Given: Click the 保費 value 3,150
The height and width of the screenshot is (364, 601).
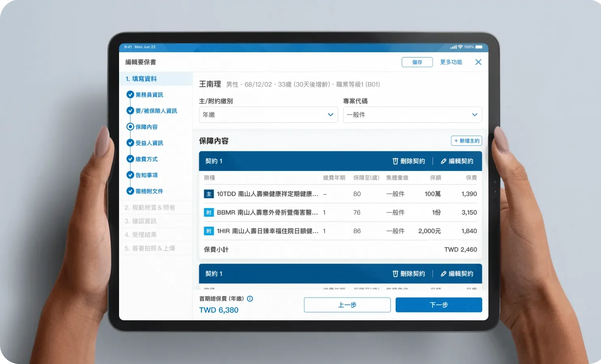Looking at the screenshot, I should tap(469, 213).
